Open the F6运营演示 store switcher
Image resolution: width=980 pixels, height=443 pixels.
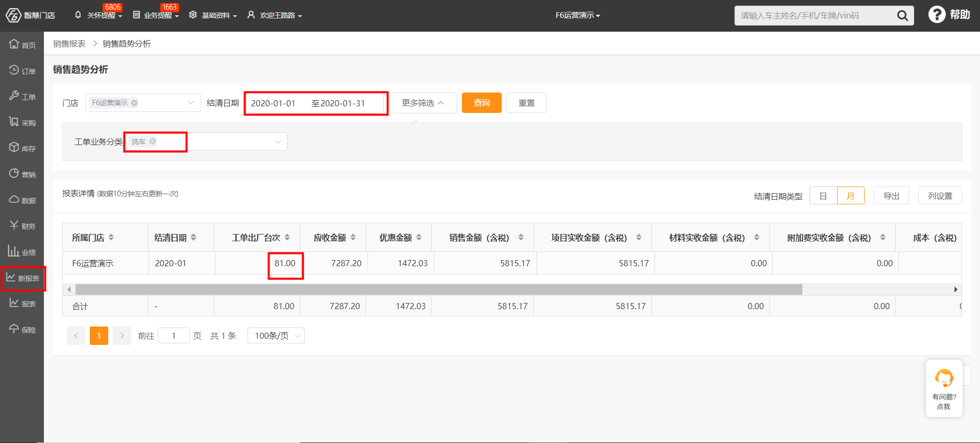tap(578, 15)
